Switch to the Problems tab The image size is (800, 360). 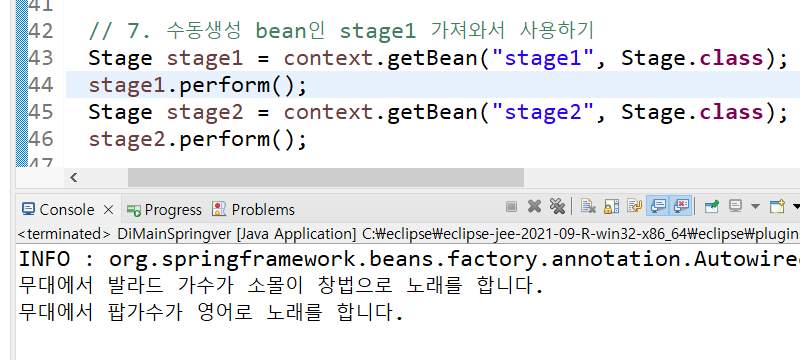pyautogui.click(x=253, y=210)
